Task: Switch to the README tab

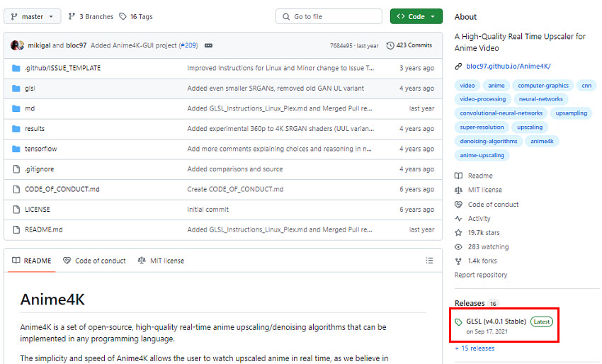Action: [31, 261]
